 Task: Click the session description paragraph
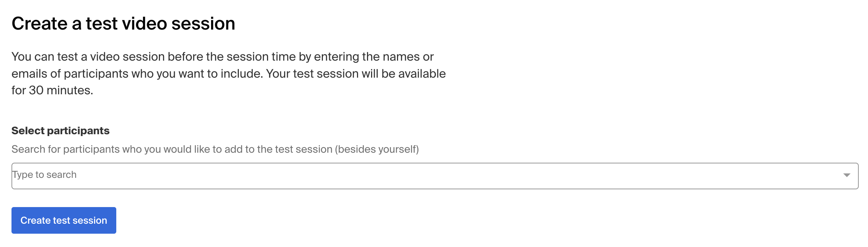point(228,73)
